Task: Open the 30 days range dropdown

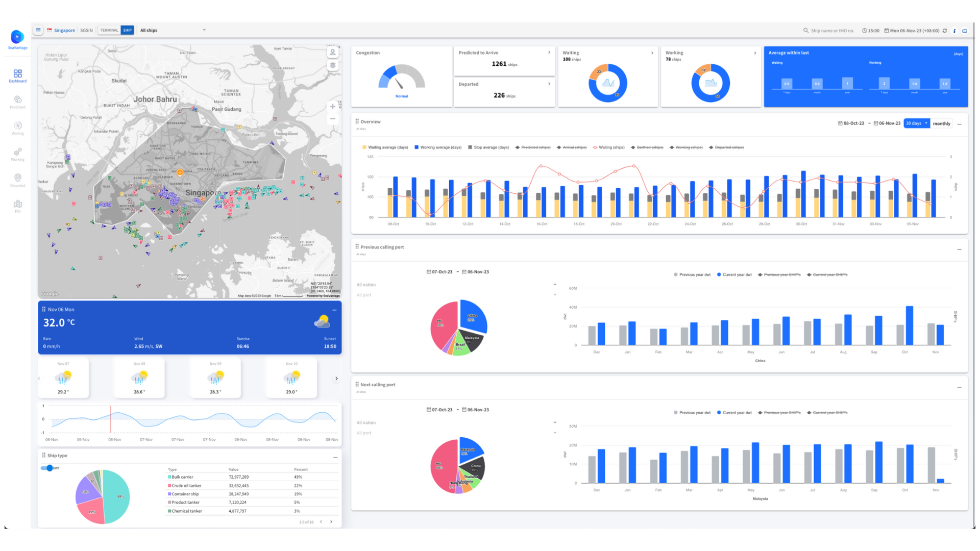Action: (916, 123)
